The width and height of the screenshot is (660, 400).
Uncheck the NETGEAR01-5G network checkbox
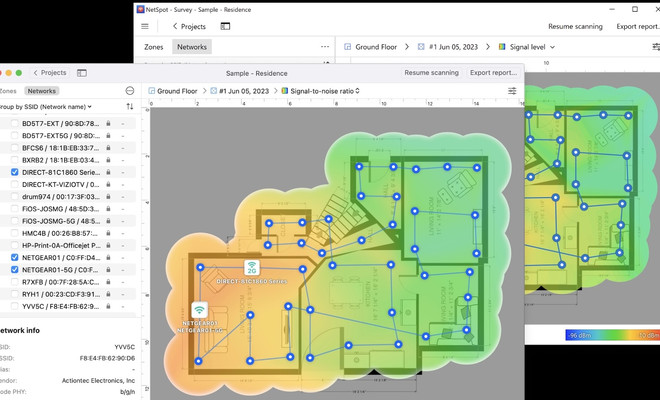(x=15, y=269)
